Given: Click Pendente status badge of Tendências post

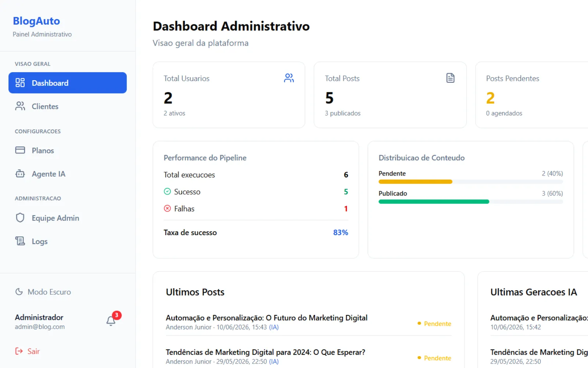Looking at the screenshot, I should pyautogui.click(x=434, y=358).
